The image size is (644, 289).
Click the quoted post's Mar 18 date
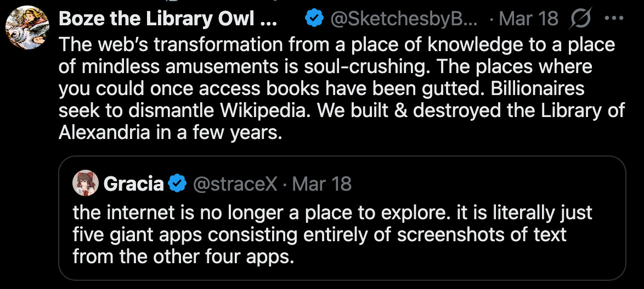coord(321,184)
